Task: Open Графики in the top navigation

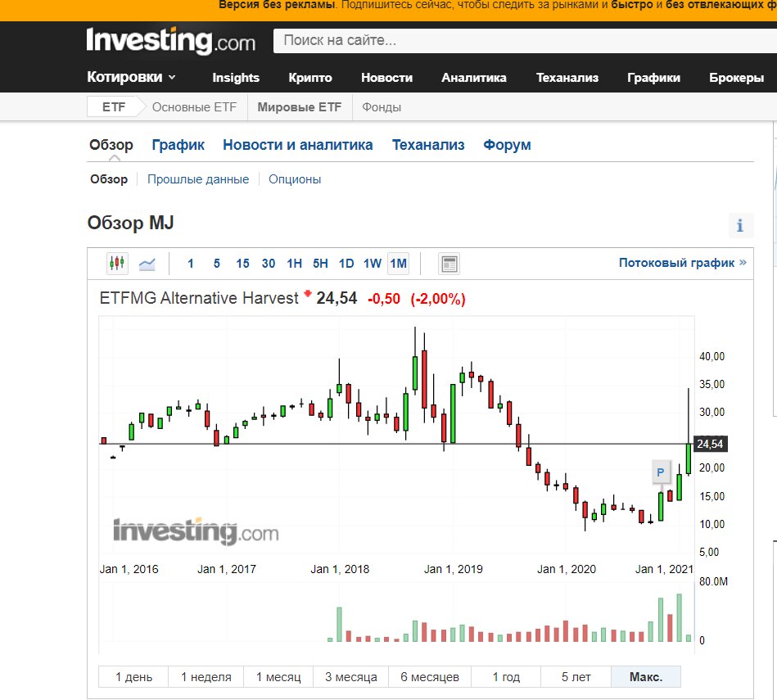Action: coord(653,78)
